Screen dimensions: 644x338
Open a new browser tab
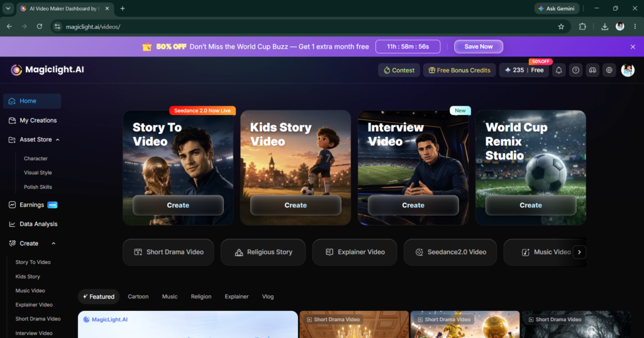point(123,9)
